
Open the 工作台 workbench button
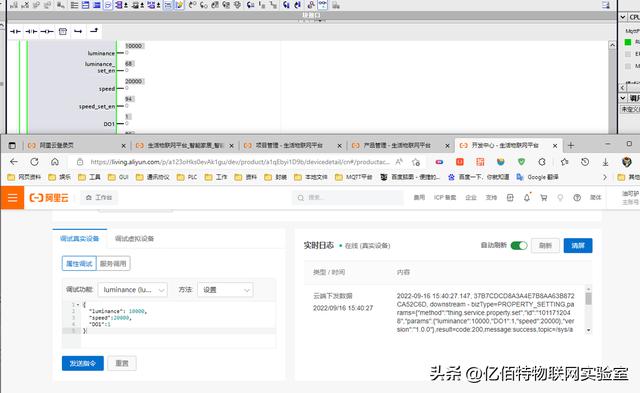tap(99, 198)
